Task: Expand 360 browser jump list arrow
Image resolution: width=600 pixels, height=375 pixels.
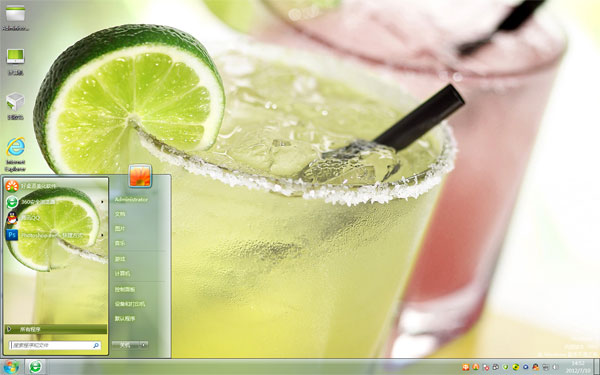Action: coord(102,202)
